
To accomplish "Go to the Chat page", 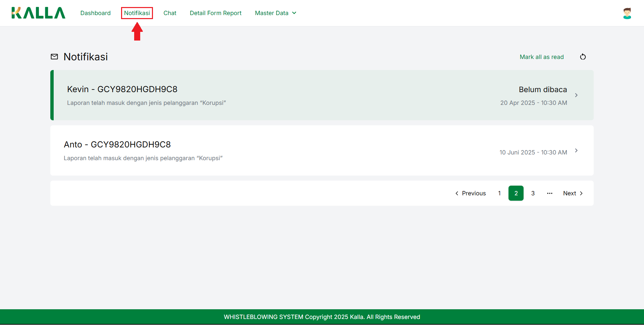I will (x=170, y=13).
